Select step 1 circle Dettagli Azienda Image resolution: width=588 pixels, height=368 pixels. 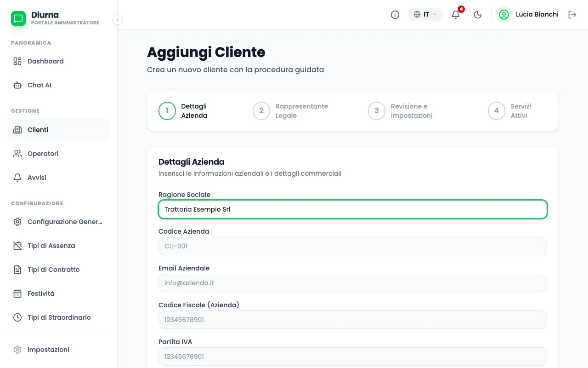pyautogui.click(x=167, y=111)
